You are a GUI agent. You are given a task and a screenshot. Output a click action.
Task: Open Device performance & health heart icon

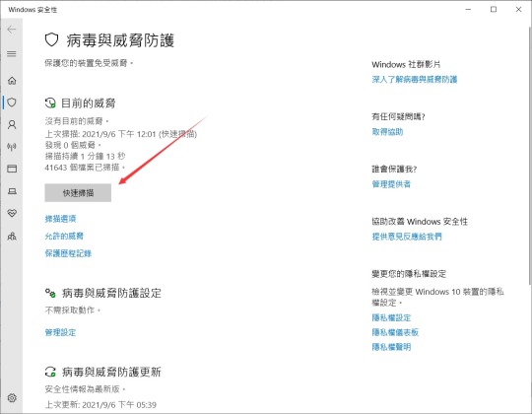coord(12,213)
